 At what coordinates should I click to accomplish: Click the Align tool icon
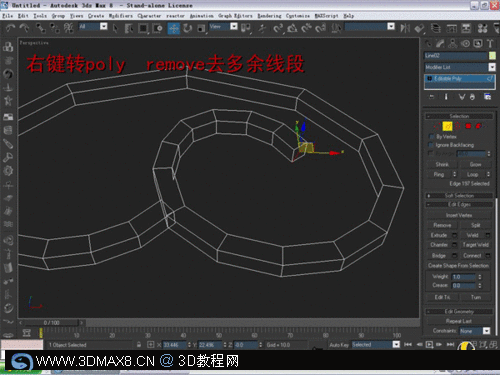click(x=419, y=28)
